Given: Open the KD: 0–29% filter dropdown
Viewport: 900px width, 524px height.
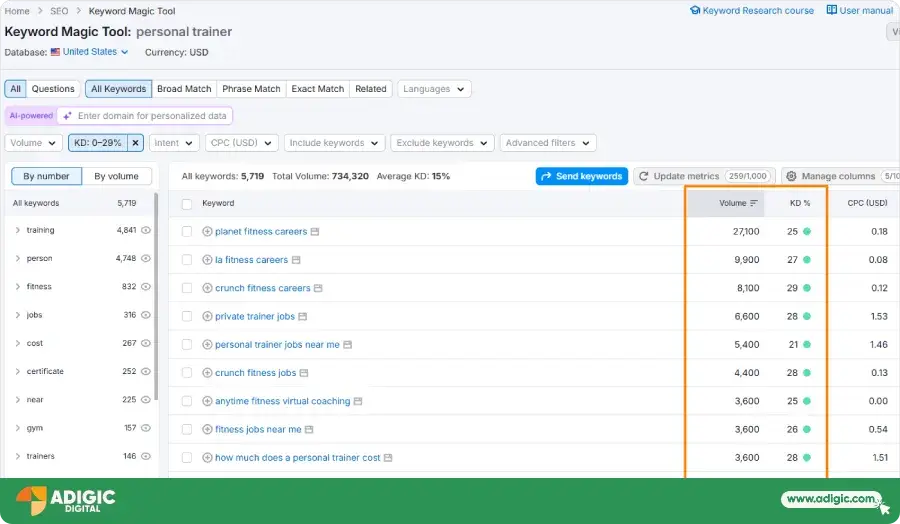Looking at the screenshot, I should [x=98, y=143].
